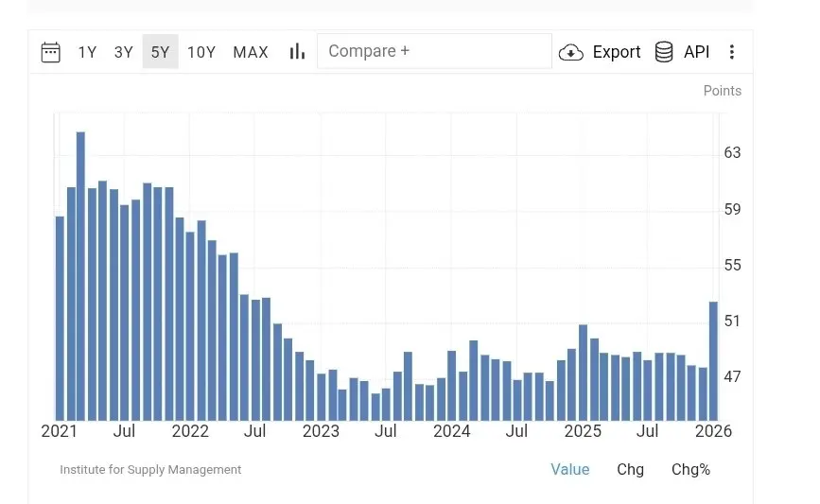Click the Export button label
This screenshot has width=820, height=504.
(617, 52)
